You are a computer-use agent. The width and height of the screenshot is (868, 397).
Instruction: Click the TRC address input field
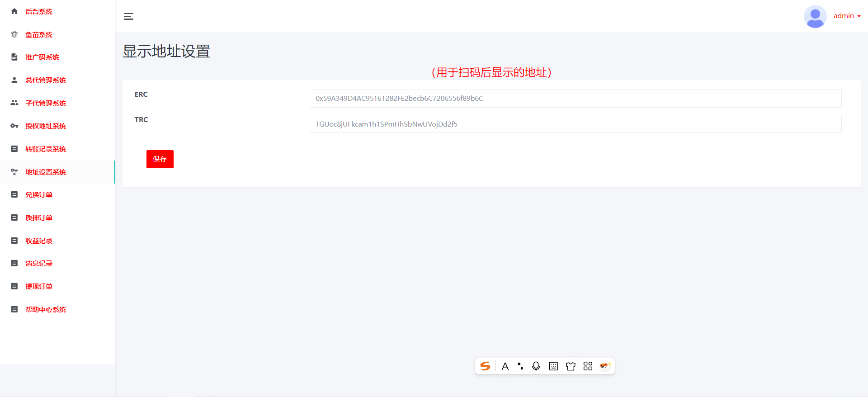point(575,124)
